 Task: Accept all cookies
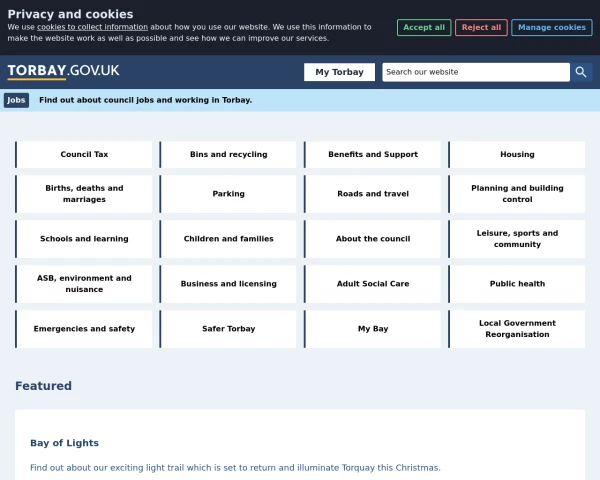point(424,27)
